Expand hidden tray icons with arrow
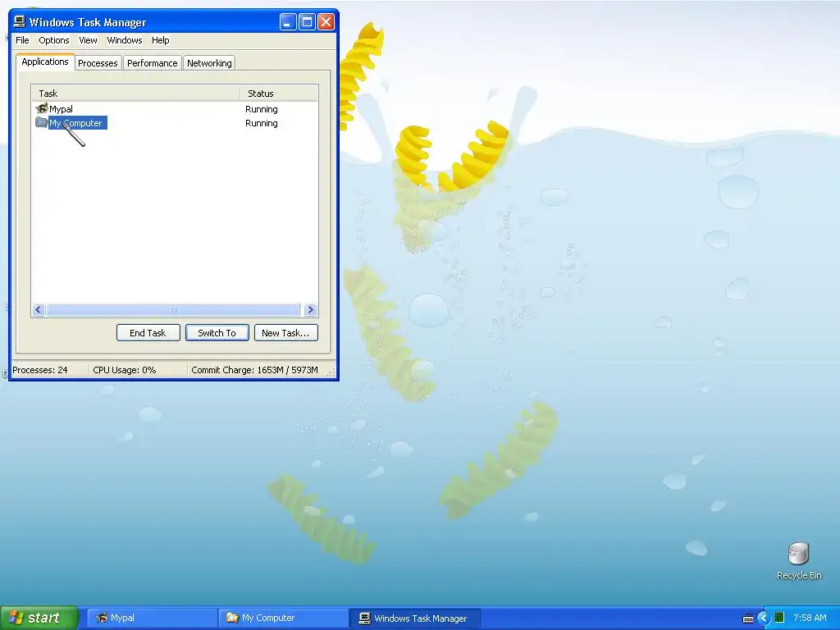 click(764, 619)
